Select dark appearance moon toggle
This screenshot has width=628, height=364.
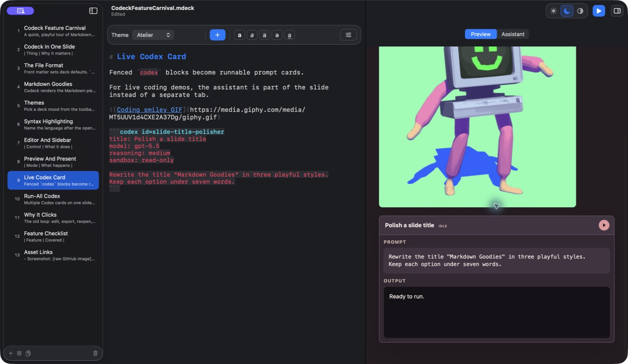click(x=567, y=11)
